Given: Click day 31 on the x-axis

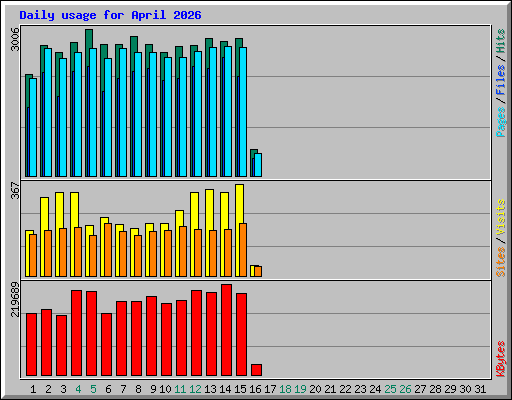Looking at the screenshot, I should pyautogui.click(x=480, y=389).
